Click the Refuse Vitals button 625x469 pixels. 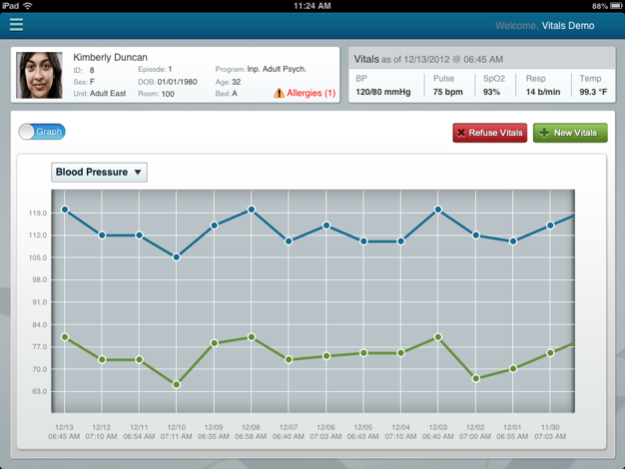point(490,133)
